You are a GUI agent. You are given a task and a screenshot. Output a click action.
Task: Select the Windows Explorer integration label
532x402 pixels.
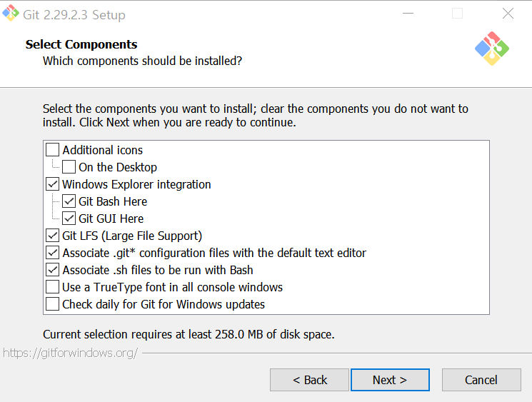136,184
